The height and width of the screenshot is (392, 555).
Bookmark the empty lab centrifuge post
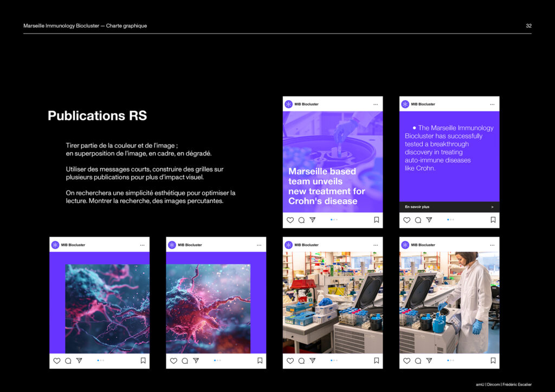377,361
